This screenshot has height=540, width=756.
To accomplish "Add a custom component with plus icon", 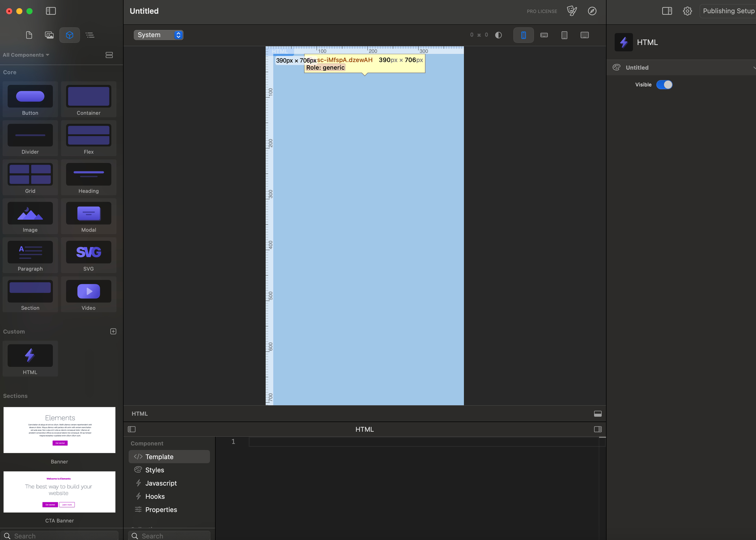I will pos(113,331).
